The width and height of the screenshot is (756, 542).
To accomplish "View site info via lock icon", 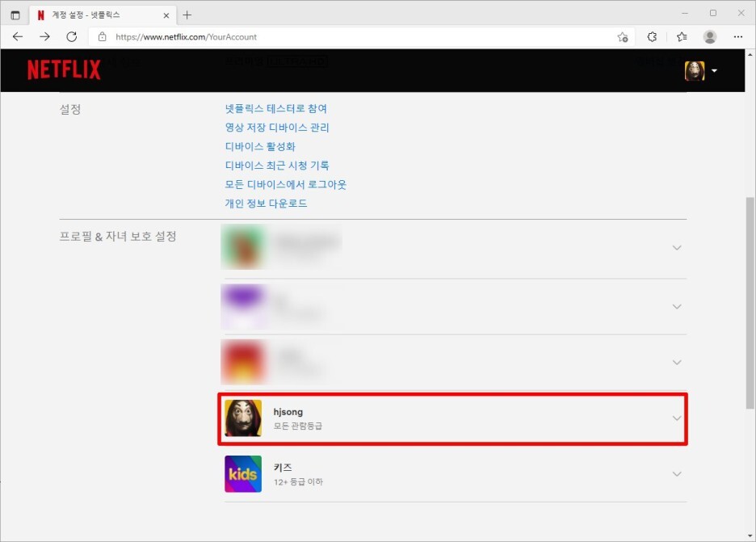I will tap(103, 36).
